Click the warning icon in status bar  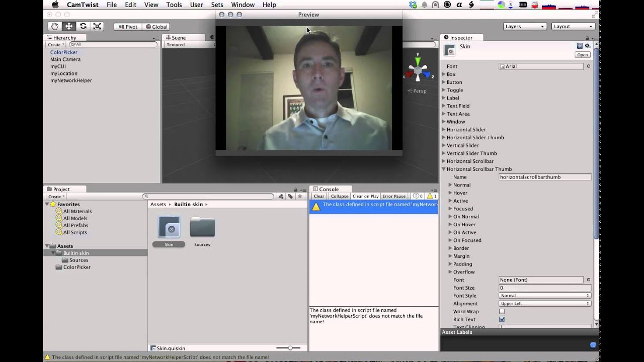pyautogui.click(x=47, y=357)
